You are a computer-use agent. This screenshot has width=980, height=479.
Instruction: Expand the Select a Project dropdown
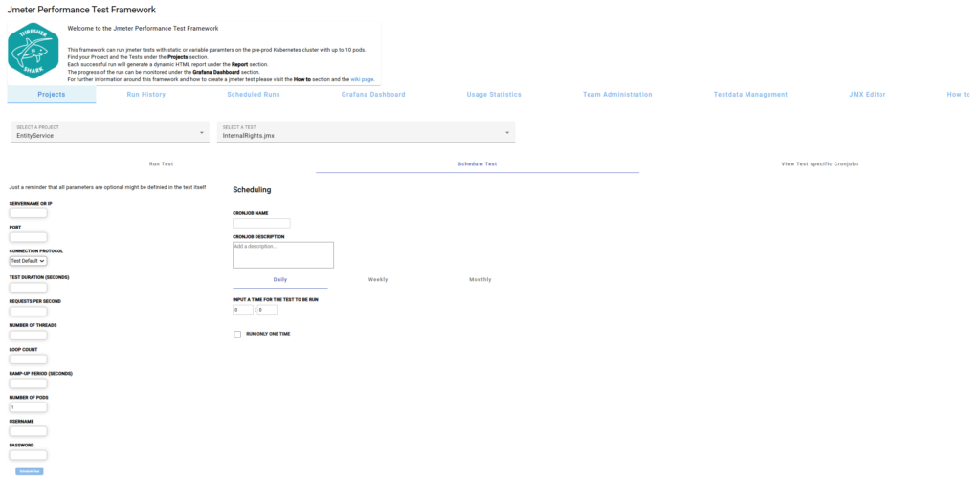click(x=110, y=132)
